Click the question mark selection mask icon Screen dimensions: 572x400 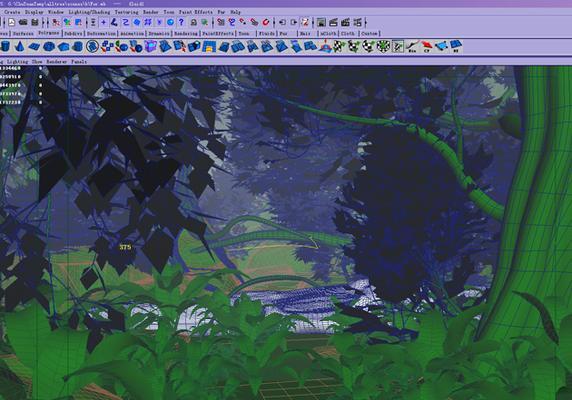coord(181,23)
